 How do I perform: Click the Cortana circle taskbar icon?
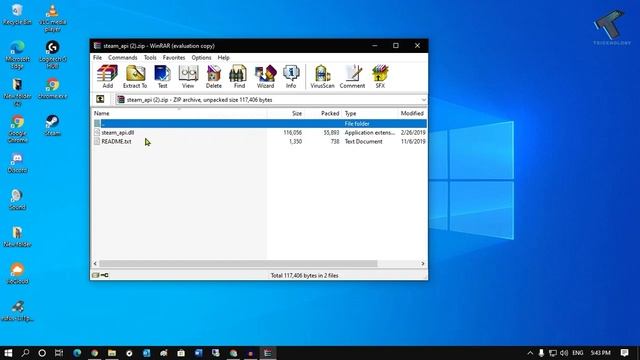42,353
